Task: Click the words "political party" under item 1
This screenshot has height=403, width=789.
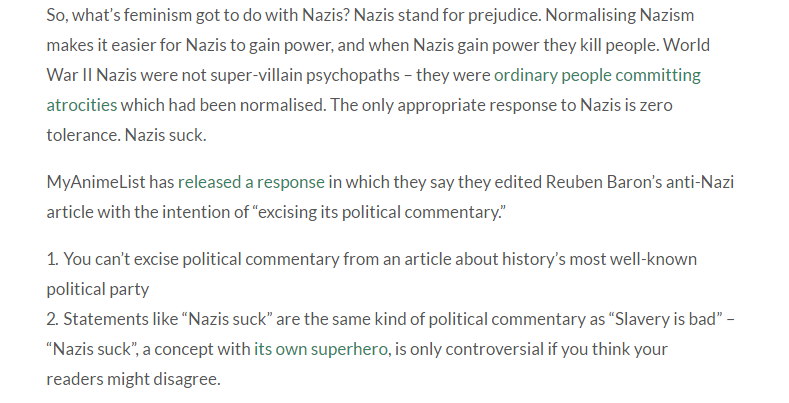Action: [x=98, y=289]
